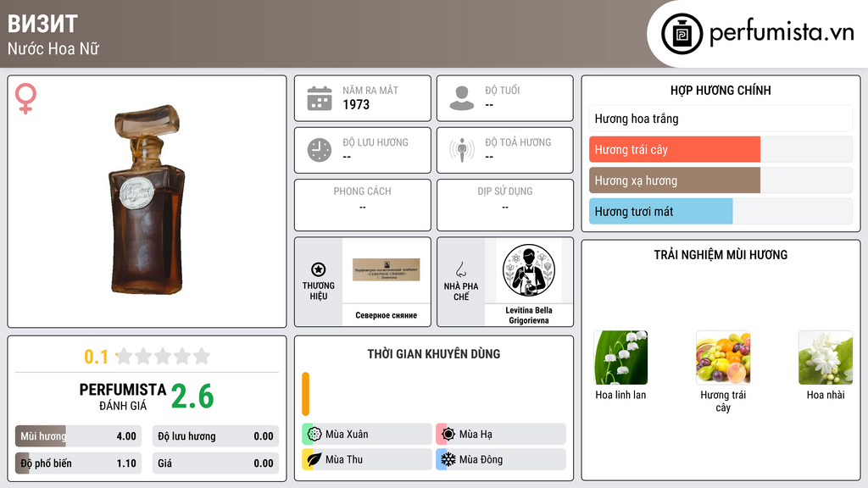Click the launch year value 1973

pyautogui.click(x=356, y=104)
